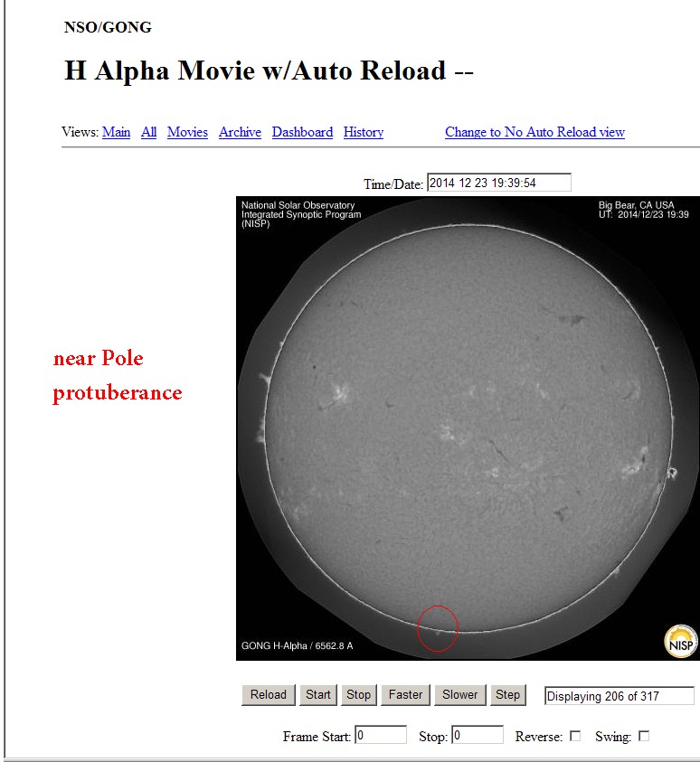Click the NISP logo on solar image
The width and height of the screenshot is (700, 762).
680,641
